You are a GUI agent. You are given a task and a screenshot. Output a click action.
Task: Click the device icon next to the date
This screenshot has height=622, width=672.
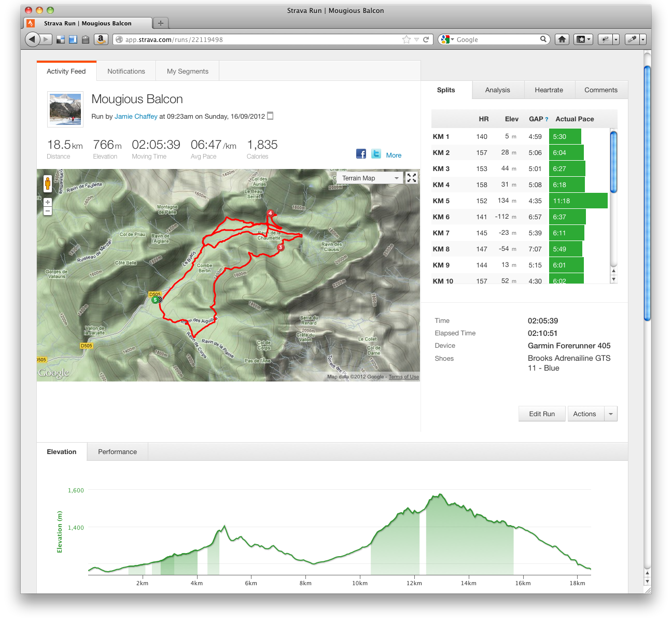pyautogui.click(x=270, y=116)
